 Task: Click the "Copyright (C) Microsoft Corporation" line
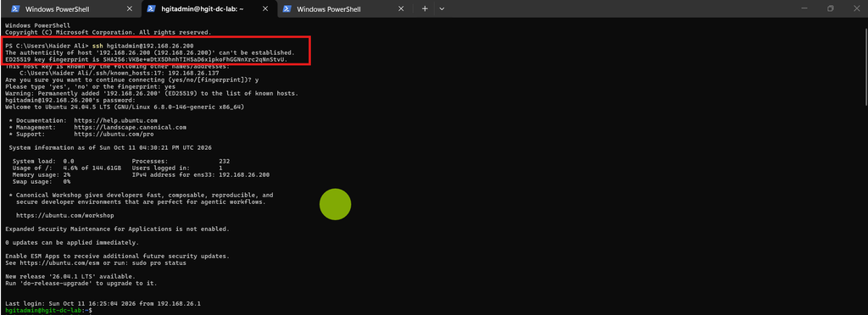pos(108,32)
